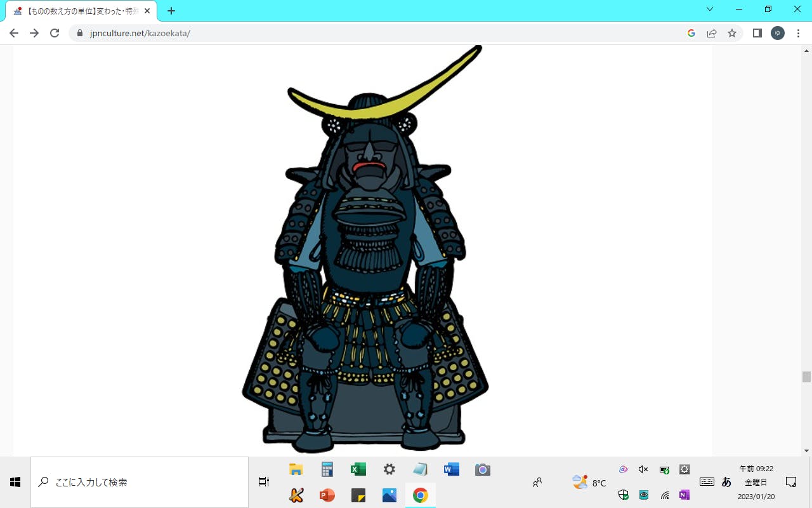
Task: Expand the tab search chevron
Action: 710,10
